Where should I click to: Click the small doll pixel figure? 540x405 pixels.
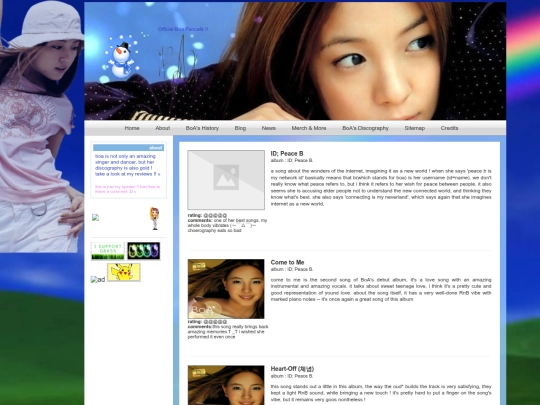(155, 218)
